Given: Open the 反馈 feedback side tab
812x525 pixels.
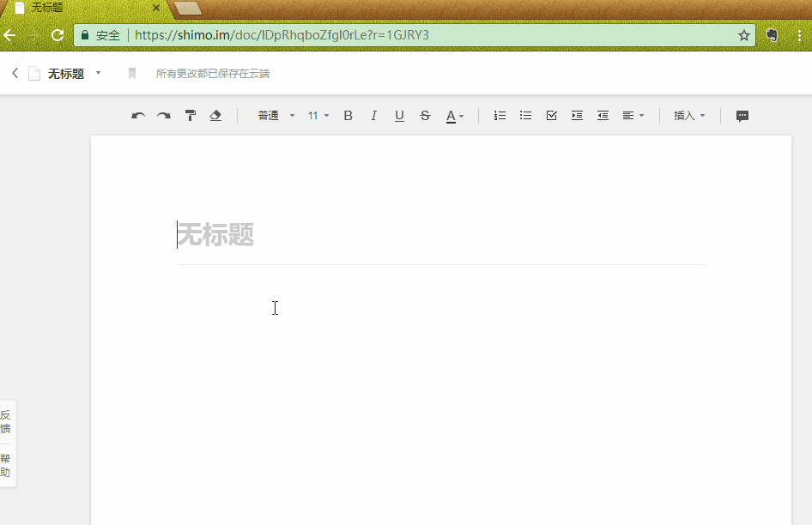Looking at the screenshot, I should [6, 421].
